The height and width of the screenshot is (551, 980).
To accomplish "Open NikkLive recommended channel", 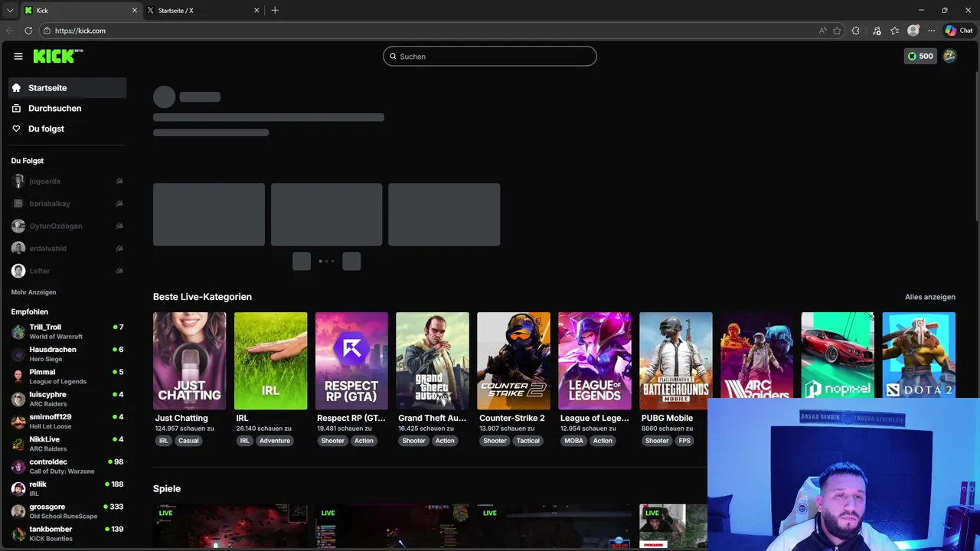I will click(x=67, y=444).
